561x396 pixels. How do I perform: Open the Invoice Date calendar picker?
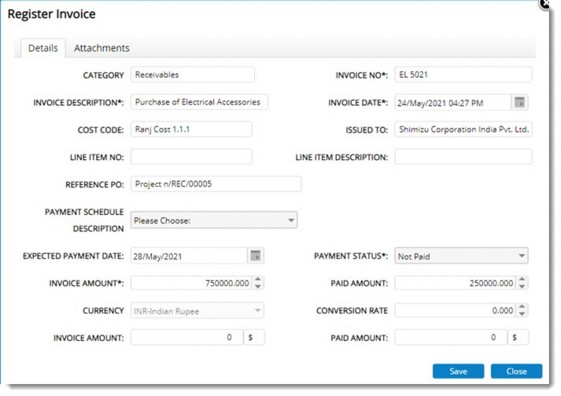pos(519,102)
